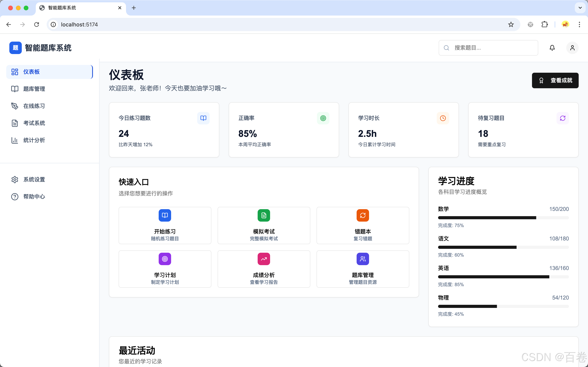This screenshot has width=588, height=367.
Task: Click the clock icon on 学习时长 card
Action: 443,118
